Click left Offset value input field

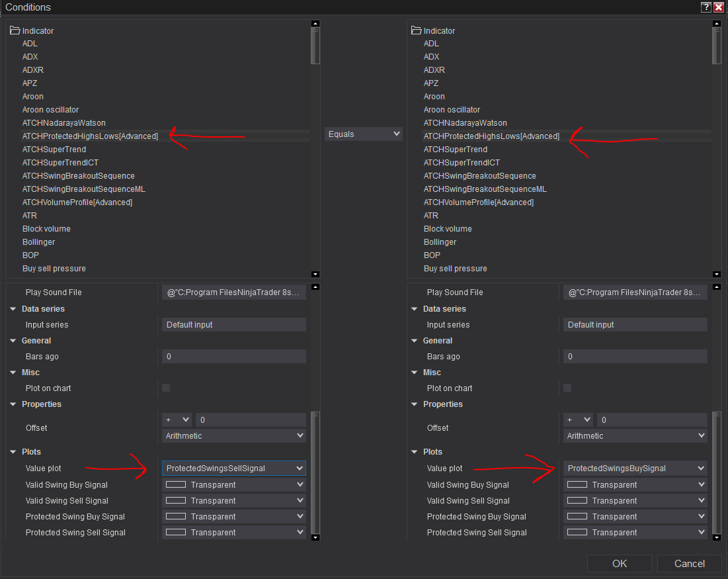point(251,420)
